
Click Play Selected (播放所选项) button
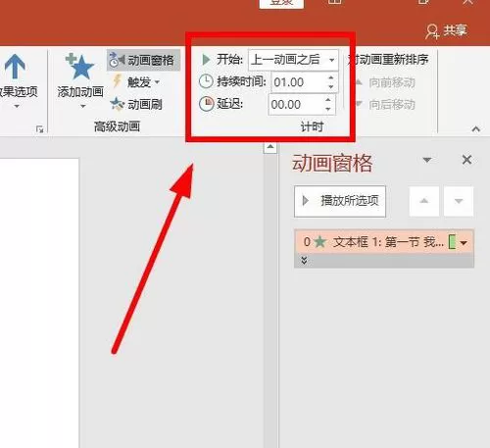pyautogui.click(x=340, y=201)
